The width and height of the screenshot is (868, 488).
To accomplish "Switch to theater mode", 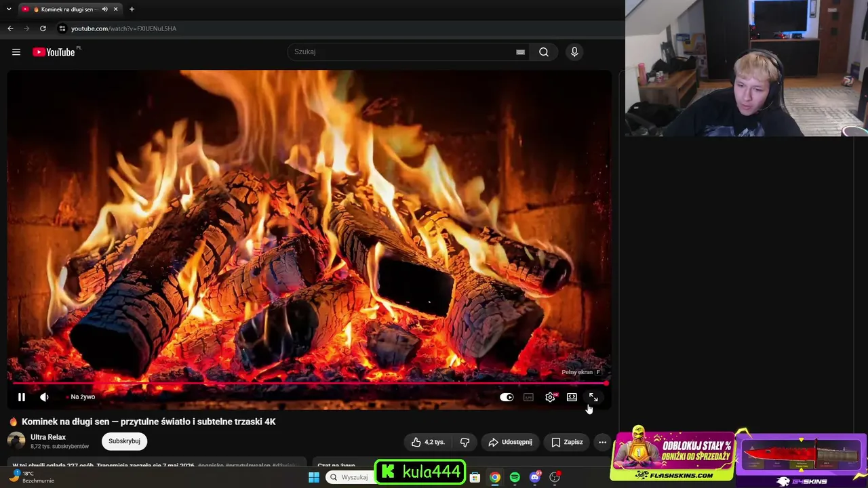I will 572,397.
